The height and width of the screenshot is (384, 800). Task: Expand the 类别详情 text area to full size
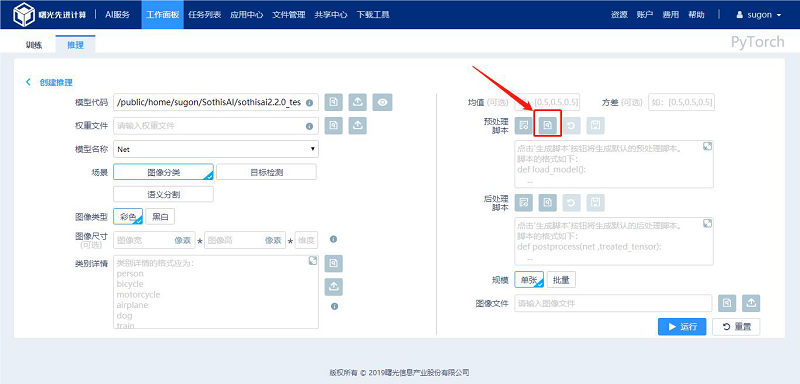(313, 261)
